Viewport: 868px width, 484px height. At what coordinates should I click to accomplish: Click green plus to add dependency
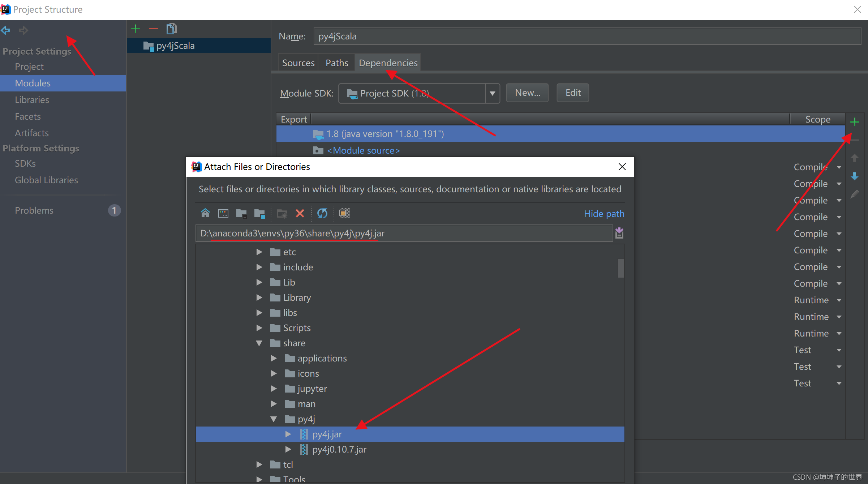(854, 122)
